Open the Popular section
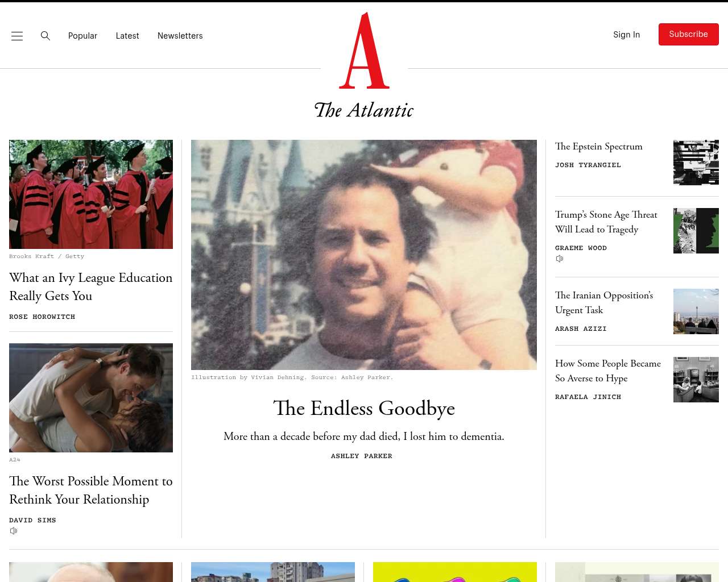Image resolution: width=728 pixels, height=582 pixels. point(82,36)
